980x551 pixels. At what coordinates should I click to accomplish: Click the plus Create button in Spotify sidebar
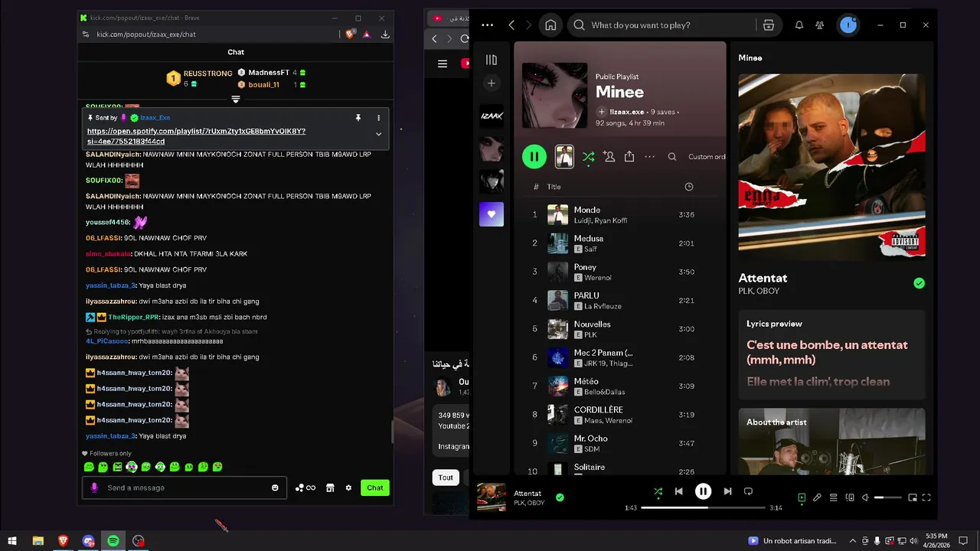coord(492,83)
